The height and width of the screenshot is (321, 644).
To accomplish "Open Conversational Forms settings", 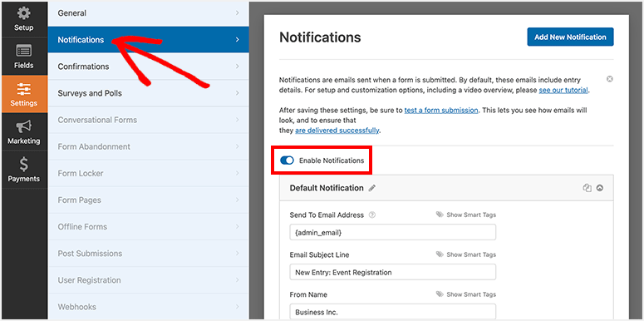I will pos(148,120).
